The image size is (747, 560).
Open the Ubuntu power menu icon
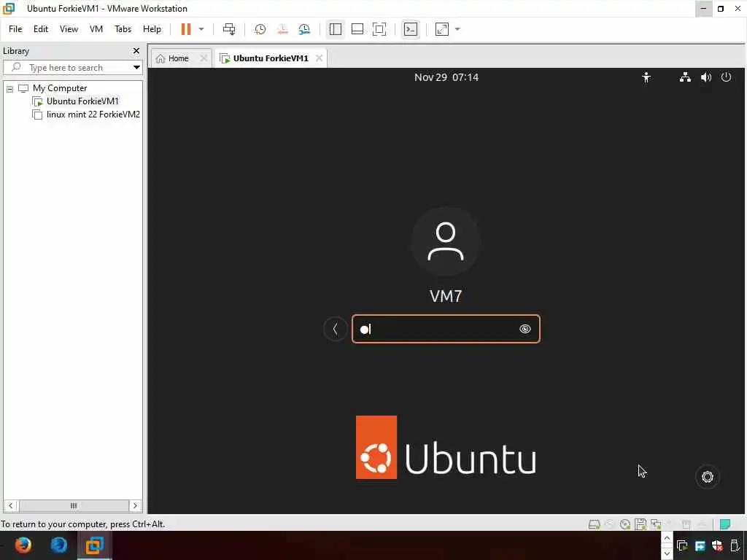[726, 77]
